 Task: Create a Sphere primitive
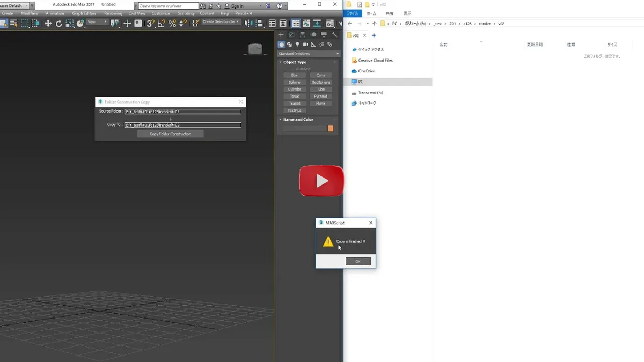point(295,83)
